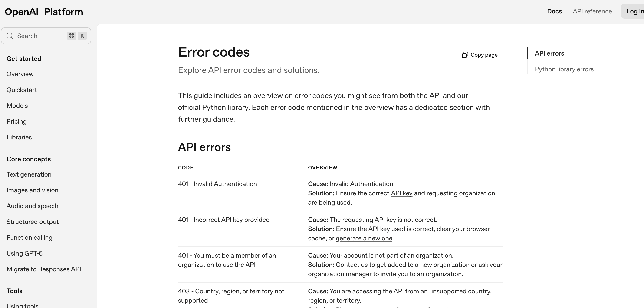The image size is (644, 308).
Task: Click the ⌘ shortcut key badge
Action: [x=72, y=36]
